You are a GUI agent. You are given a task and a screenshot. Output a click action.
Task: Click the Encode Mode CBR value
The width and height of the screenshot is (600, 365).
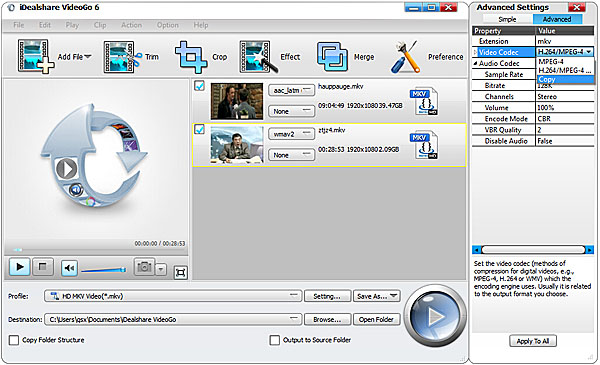click(564, 119)
